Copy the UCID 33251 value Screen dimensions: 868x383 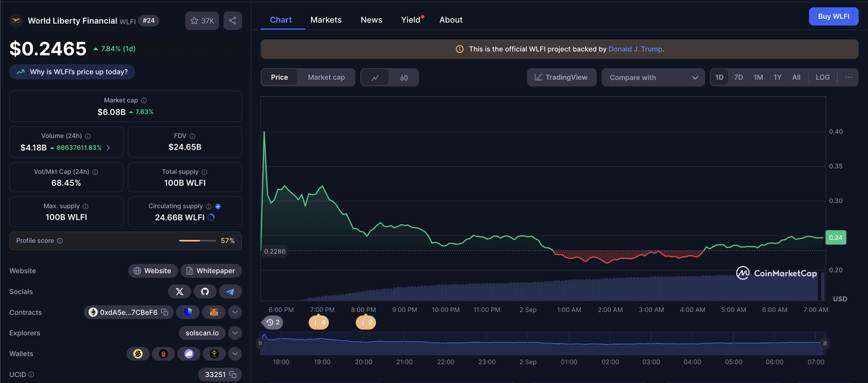pyautogui.click(x=232, y=375)
